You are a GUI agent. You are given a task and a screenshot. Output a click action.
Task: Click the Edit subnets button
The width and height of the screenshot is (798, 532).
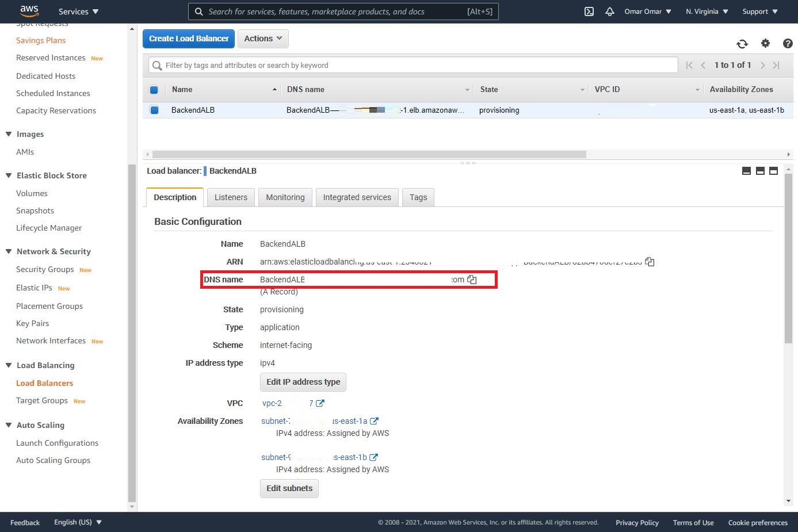pyautogui.click(x=289, y=488)
